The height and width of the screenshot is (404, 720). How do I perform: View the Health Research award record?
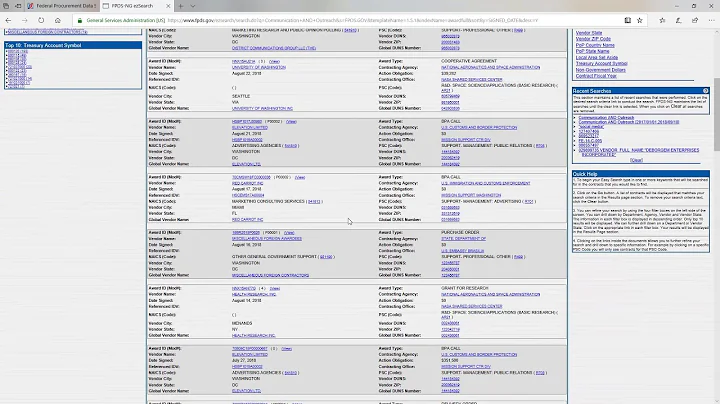coord(275,288)
